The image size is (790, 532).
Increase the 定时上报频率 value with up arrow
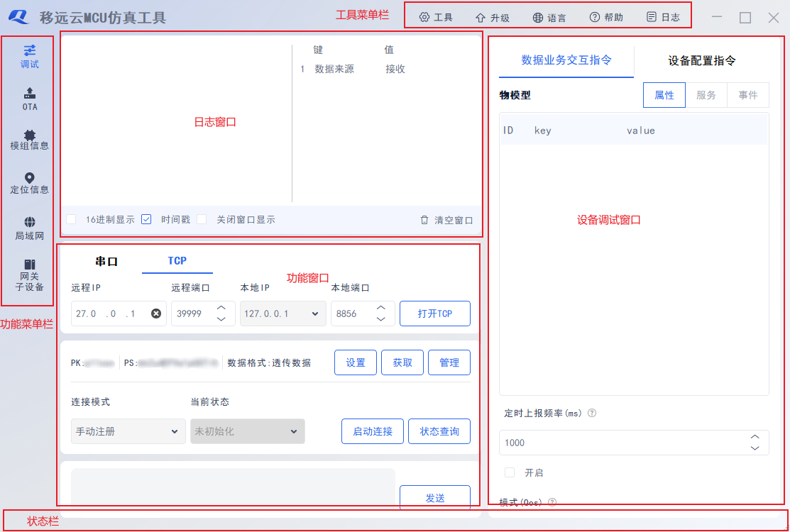click(755, 437)
